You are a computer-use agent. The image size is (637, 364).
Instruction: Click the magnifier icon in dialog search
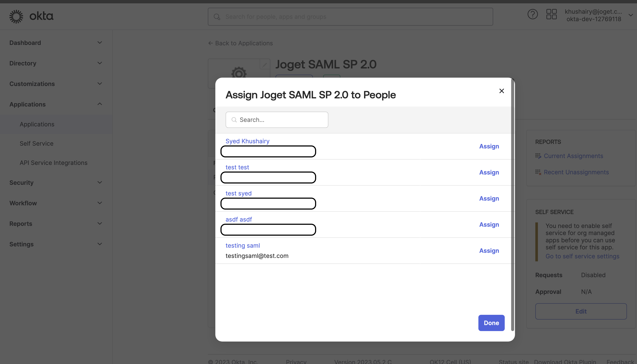click(234, 120)
